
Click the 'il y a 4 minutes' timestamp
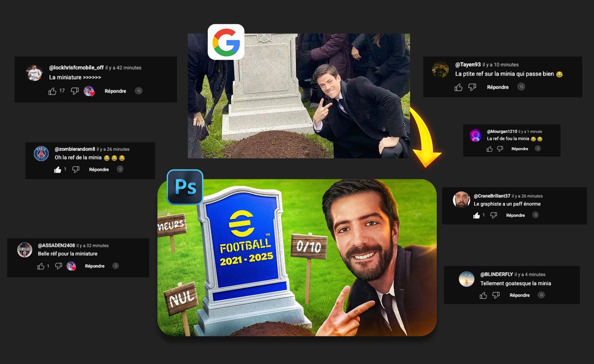pos(530,274)
